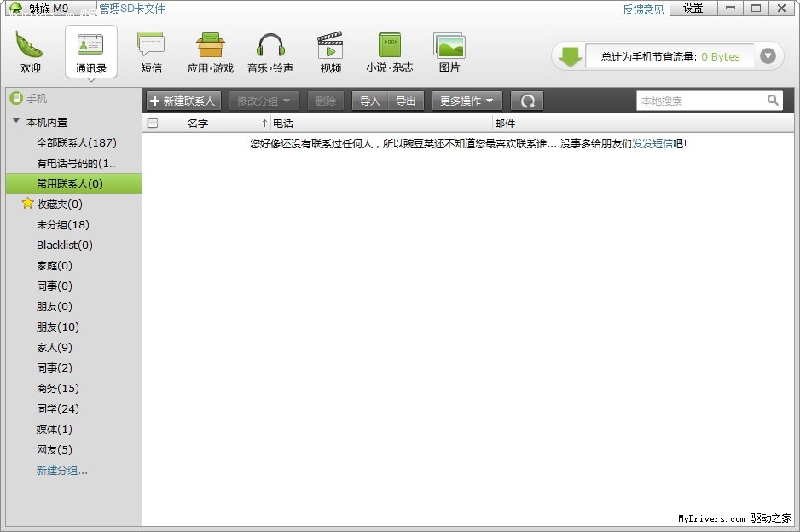The width and height of the screenshot is (800, 532).
Task: Open the 修改分组 dropdown
Action: [x=263, y=101]
